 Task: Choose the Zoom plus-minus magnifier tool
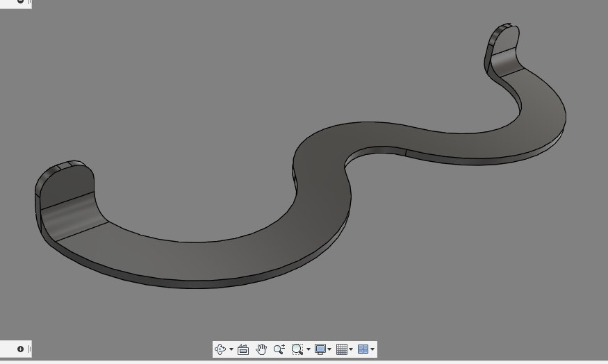click(279, 349)
